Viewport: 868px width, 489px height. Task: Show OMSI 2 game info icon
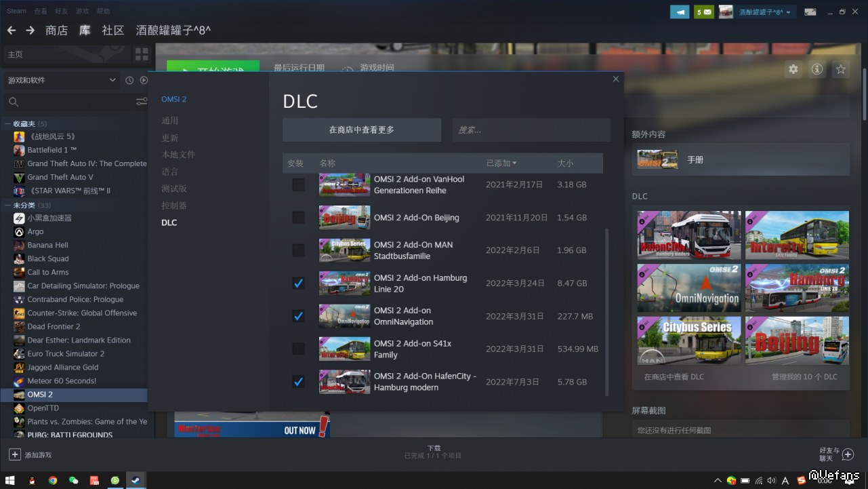pos(817,69)
